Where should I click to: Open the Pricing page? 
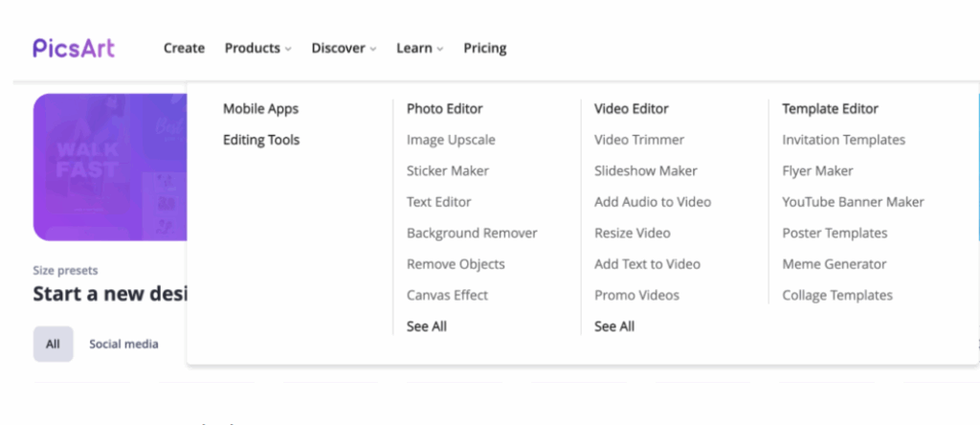pyautogui.click(x=485, y=48)
